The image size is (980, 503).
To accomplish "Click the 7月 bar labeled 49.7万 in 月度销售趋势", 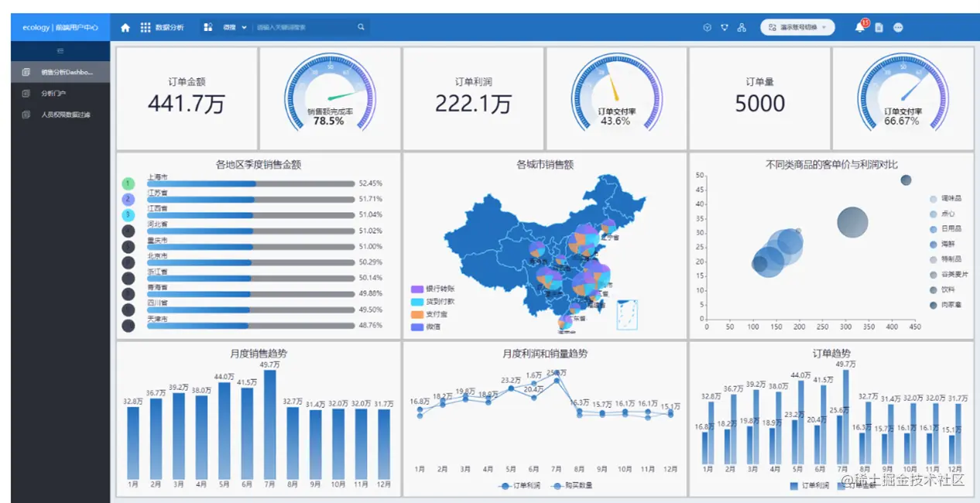I will click(x=270, y=424).
